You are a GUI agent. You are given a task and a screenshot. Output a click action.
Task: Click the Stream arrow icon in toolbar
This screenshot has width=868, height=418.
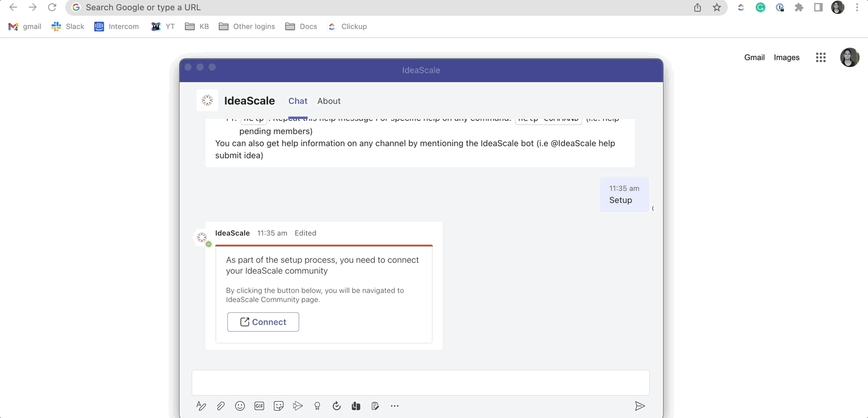tap(297, 406)
